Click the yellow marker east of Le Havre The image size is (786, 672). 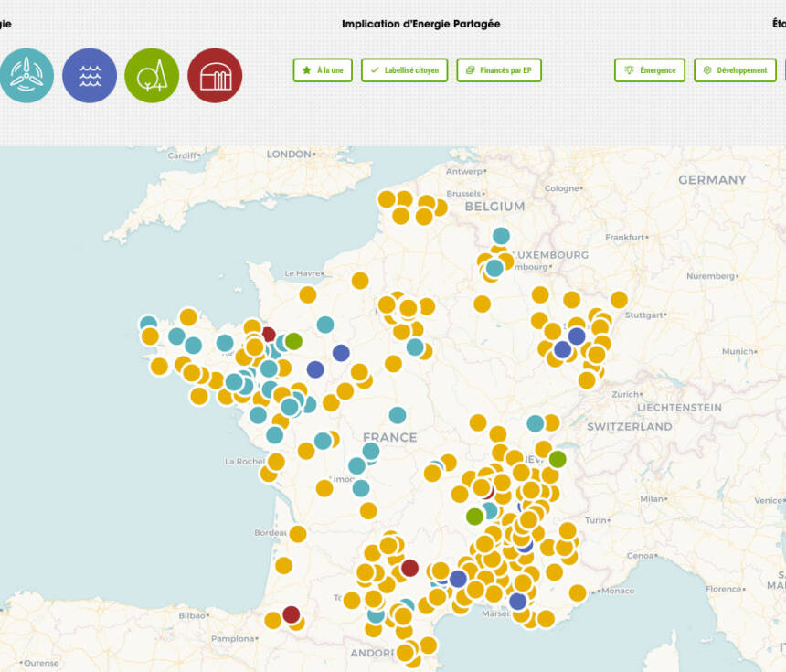360,281
